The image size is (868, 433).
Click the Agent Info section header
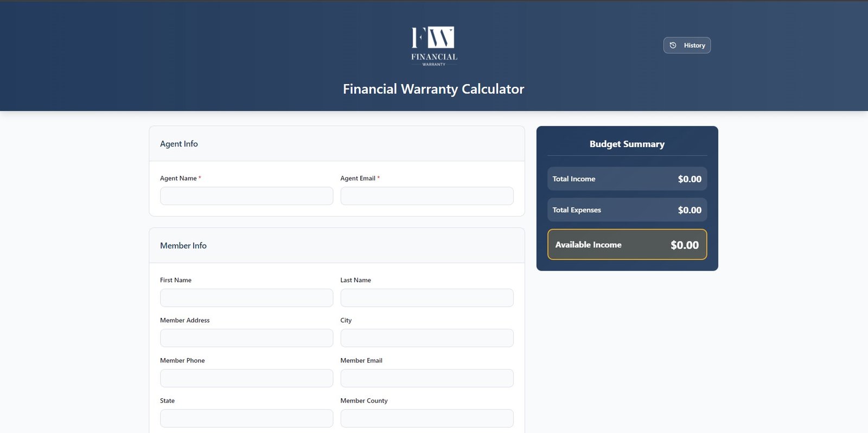(337, 144)
